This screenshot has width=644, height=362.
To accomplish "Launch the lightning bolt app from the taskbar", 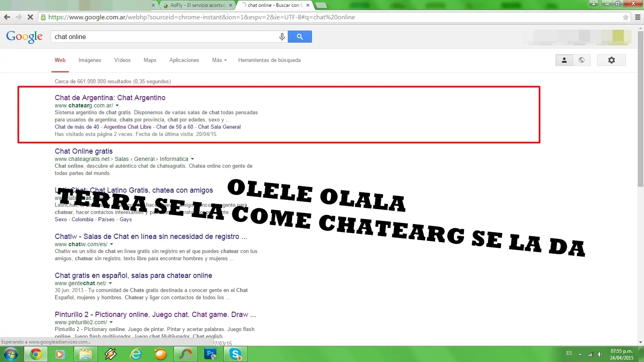I will [111, 354].
